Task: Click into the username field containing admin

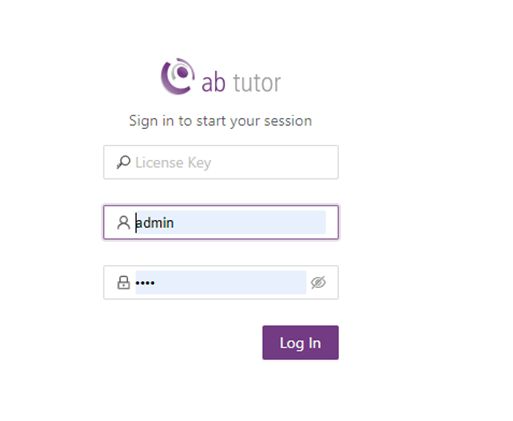Action: click(x=221, y=222)
